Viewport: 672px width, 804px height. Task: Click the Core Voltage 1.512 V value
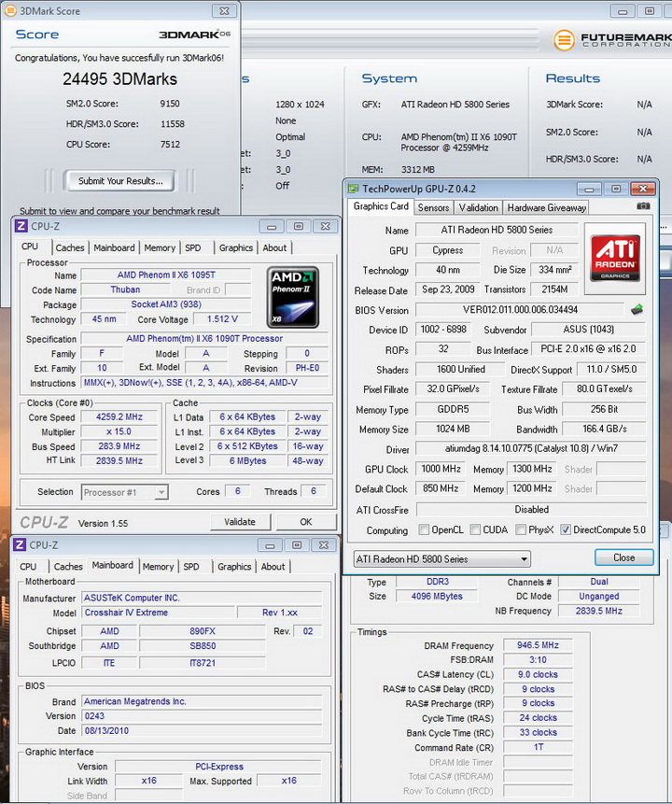[222, 319]
